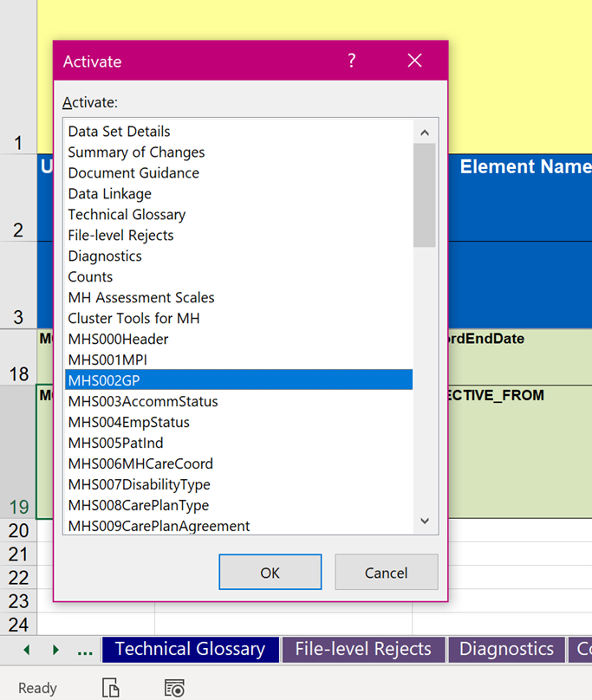Switch to the Diagnostics sheet tab

pos(507,649)
